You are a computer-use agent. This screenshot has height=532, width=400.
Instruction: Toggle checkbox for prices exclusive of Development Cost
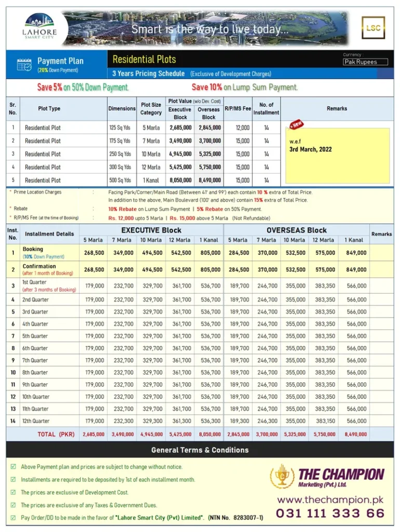coord(13,492)
